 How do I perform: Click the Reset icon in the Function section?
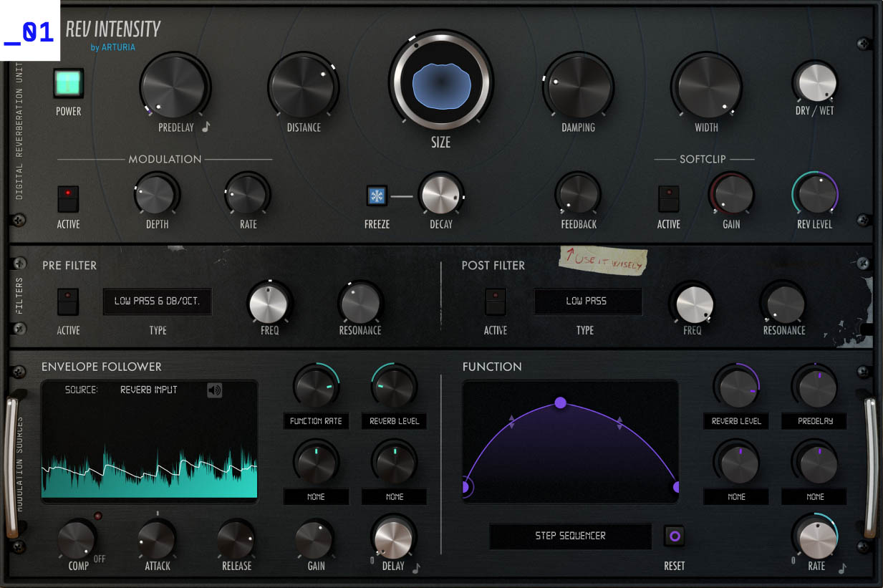pos(674,536)
